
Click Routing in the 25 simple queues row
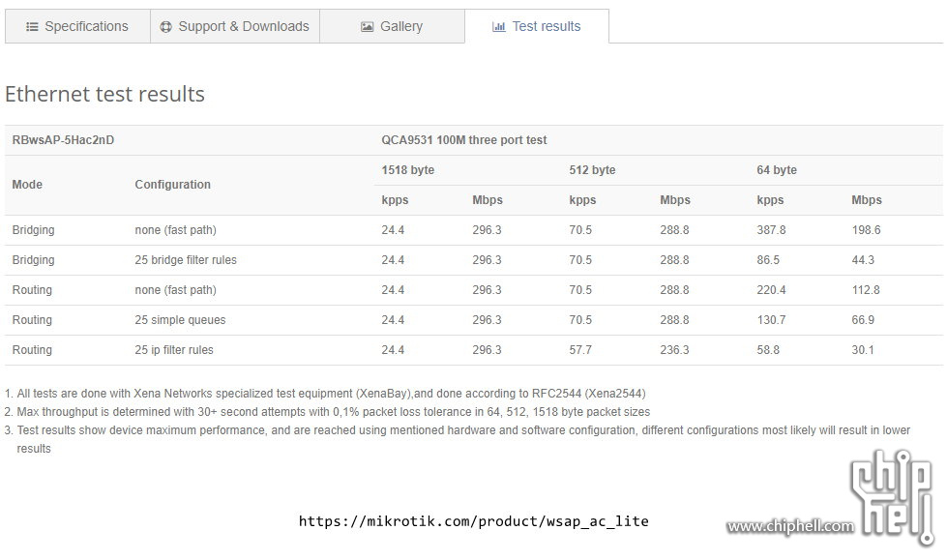click(32, 320)
